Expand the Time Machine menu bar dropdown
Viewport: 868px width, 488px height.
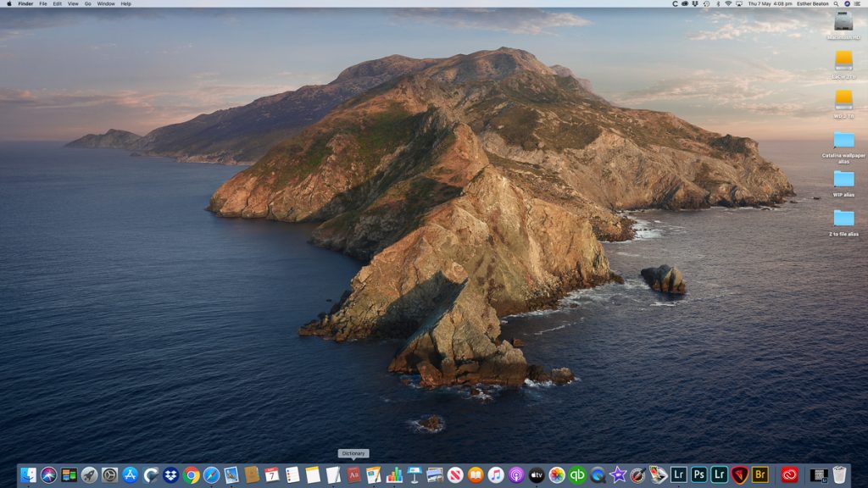click(704, 3)
